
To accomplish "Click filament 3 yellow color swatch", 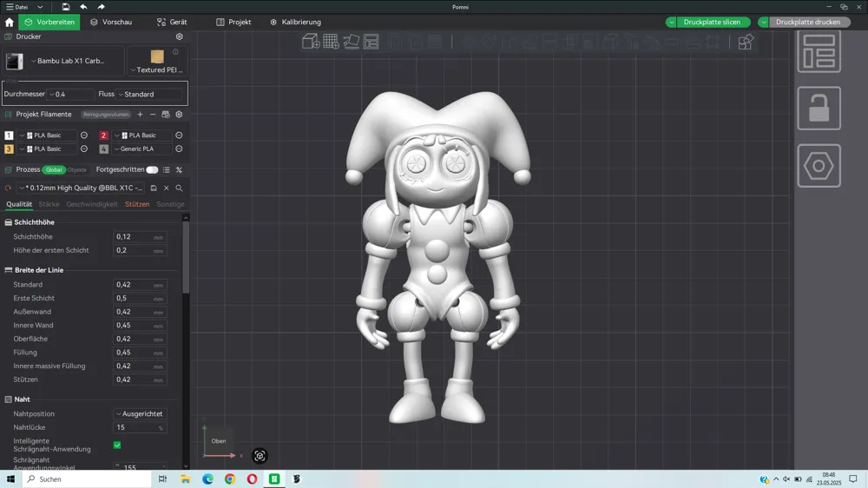I will pos(9,148).
